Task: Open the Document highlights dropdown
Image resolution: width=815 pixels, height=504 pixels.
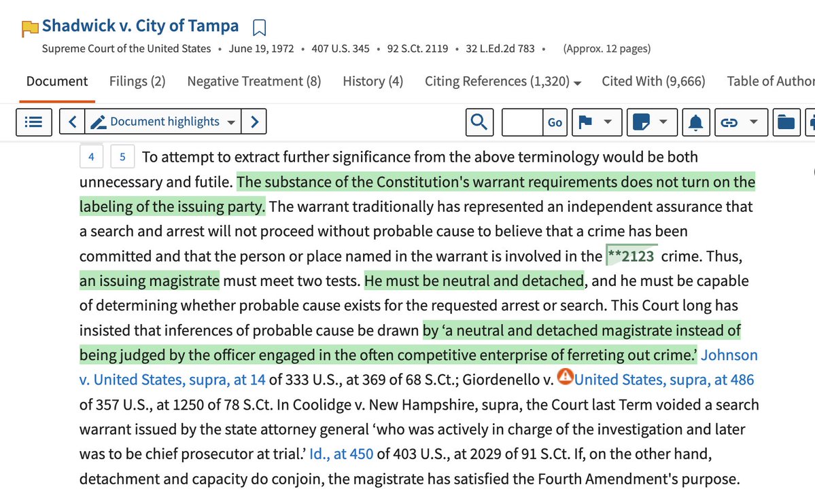Action: click(163, 122)
